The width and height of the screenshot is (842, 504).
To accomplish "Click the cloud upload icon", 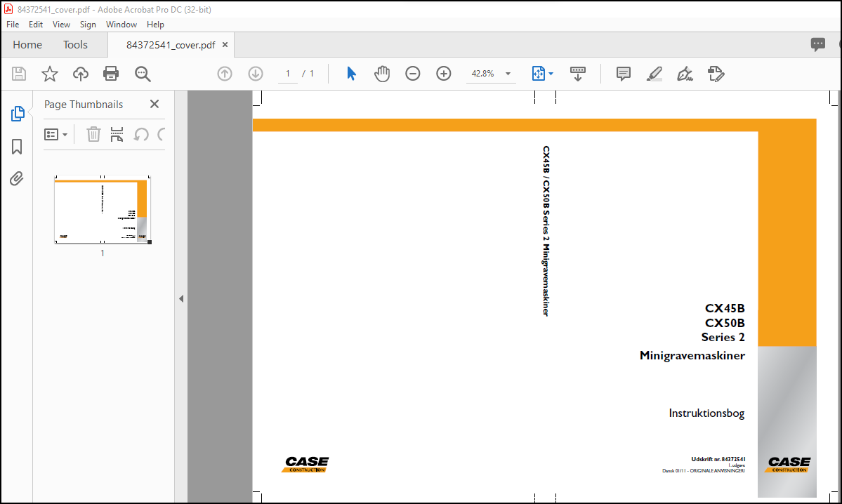I will [81, 74].
